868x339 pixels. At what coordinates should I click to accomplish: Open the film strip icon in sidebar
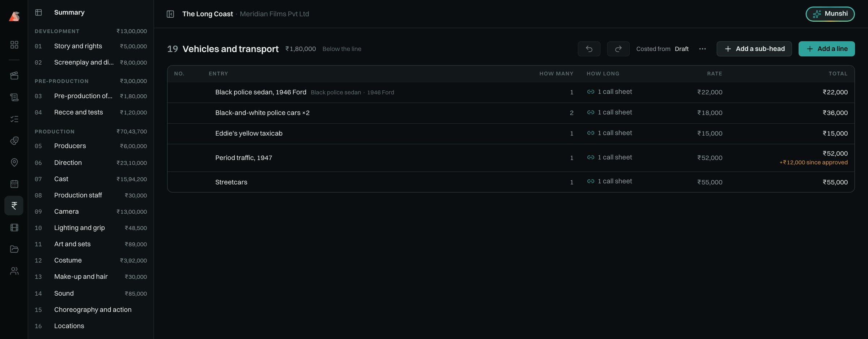point(14,227)
